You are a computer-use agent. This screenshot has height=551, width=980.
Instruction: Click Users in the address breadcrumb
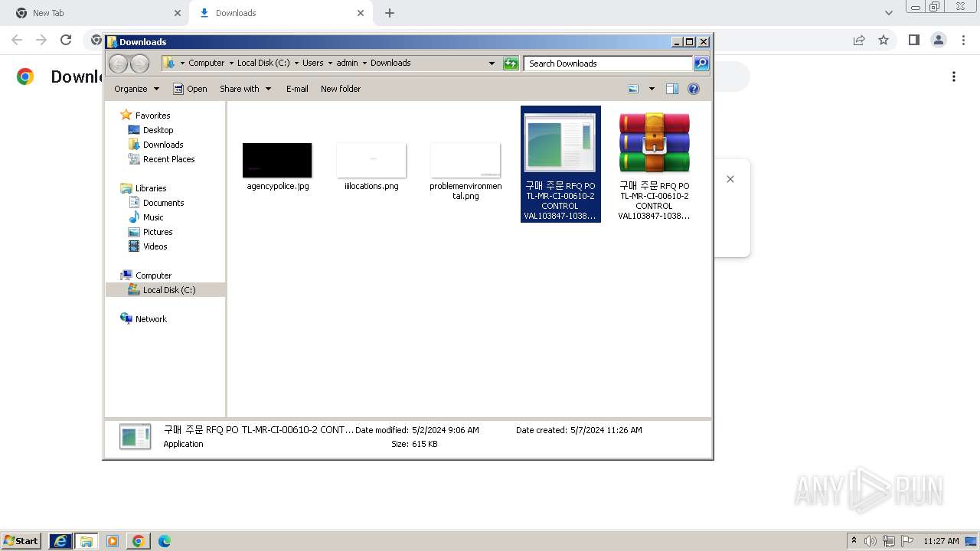point(312,63)
